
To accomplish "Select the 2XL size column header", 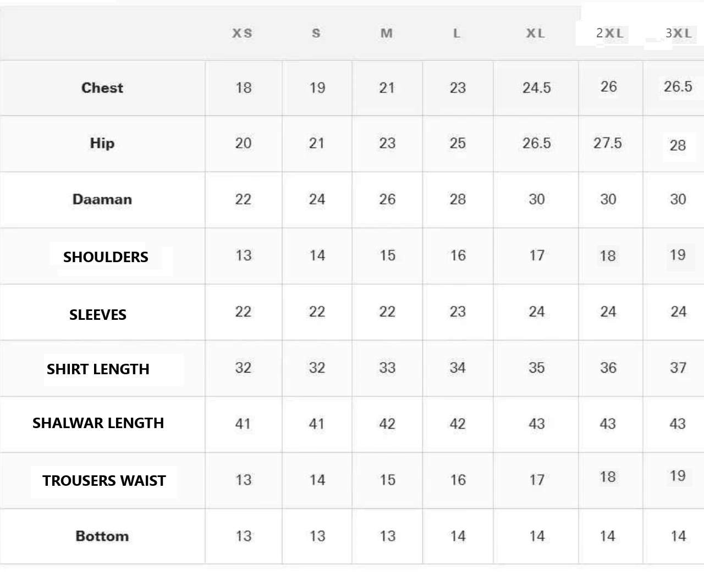I will [x=609, y=33].
